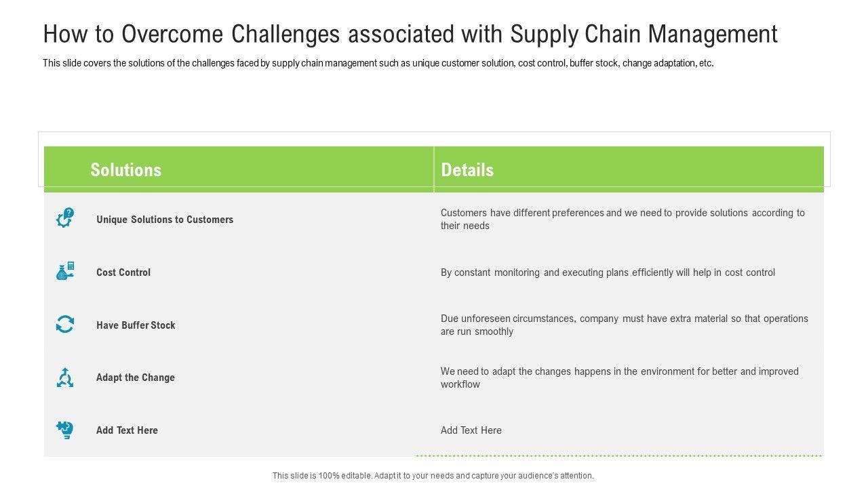Select the unforeseen circumstances detail text
The height and width of the screenshot is (488, 868).
[x=624, y=325]
